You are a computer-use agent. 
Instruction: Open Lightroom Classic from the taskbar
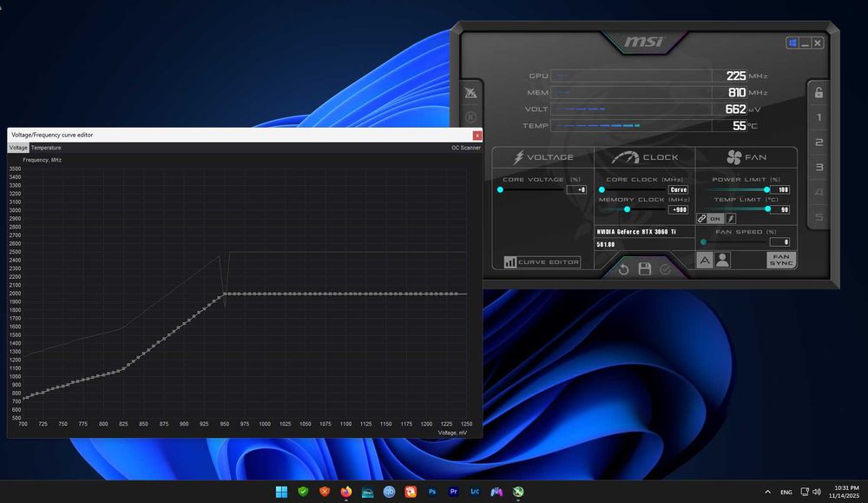[x=475, y=492]
